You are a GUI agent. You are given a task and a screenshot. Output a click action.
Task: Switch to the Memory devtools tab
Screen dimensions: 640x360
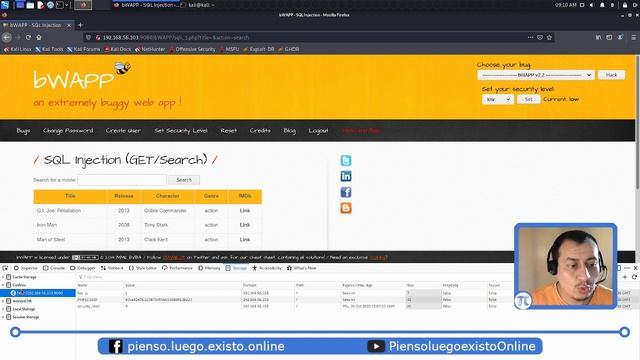[209, 268]
